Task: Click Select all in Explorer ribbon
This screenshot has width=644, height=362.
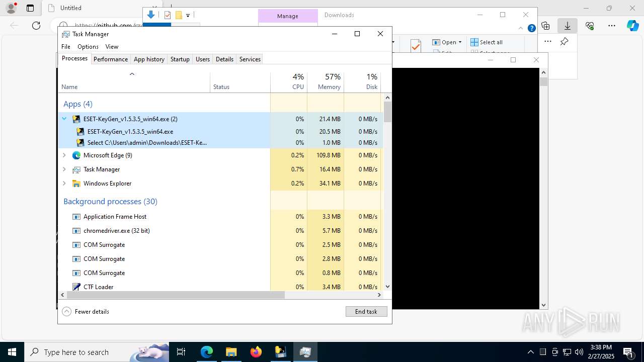Action: point(487,42)
